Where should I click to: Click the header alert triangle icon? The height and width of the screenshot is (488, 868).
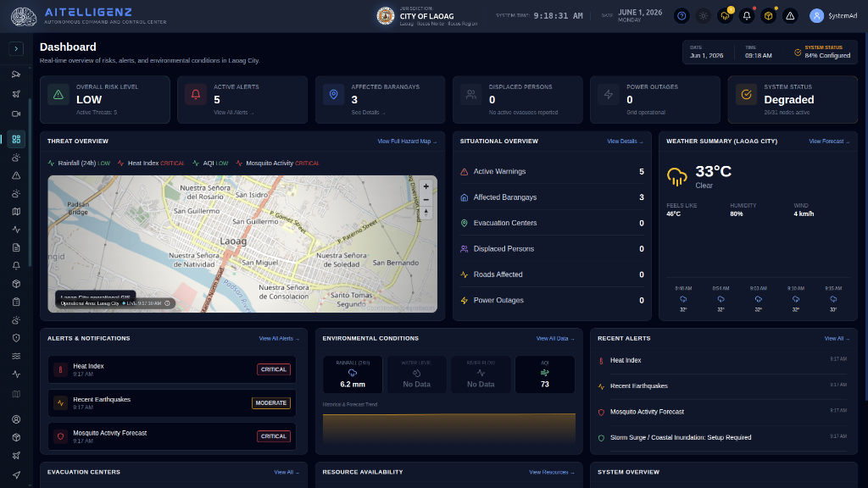pyautogui.click(x=790, y=16)
